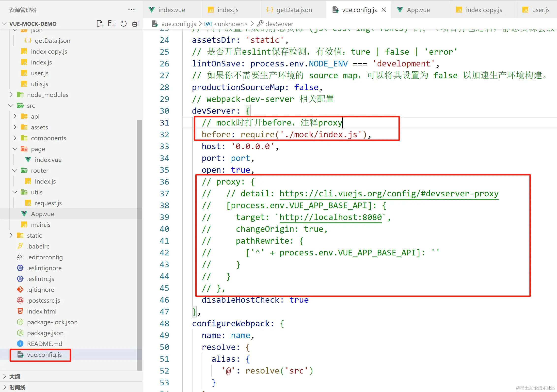Open the .babelrc file
Image resolution: width=557 pixels, height=392 pixels.
[38, 246]
